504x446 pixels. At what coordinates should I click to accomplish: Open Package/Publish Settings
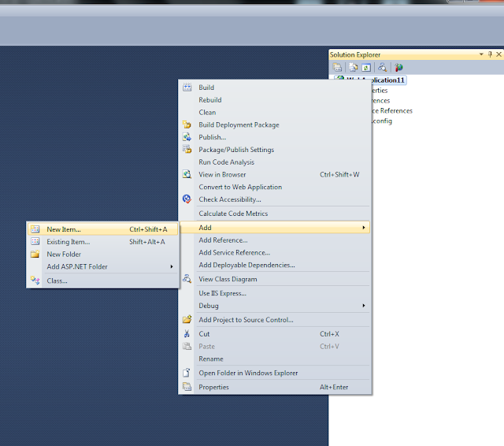[275, 150]
